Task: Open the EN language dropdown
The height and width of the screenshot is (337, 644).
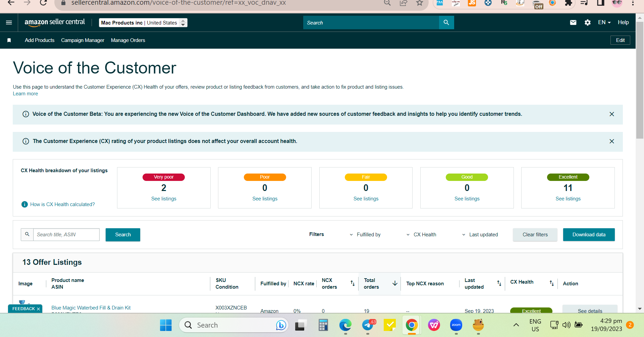Action: point(604,22)
